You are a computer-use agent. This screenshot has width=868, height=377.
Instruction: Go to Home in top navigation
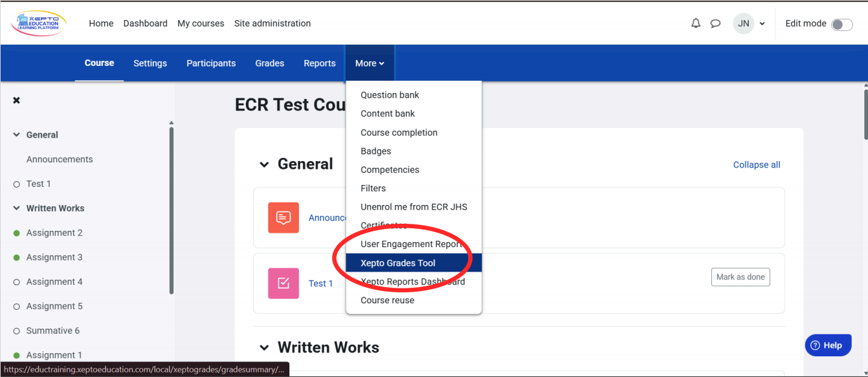pos(101,23)
